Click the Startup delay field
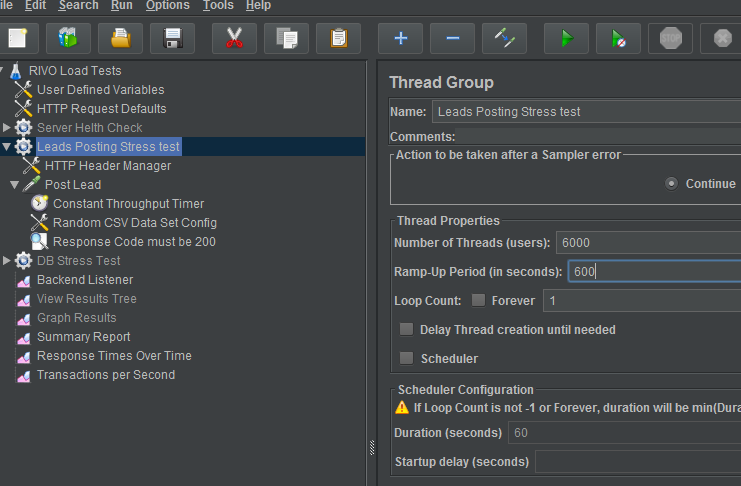Viewport: 741px width, 486px height. 638,461
